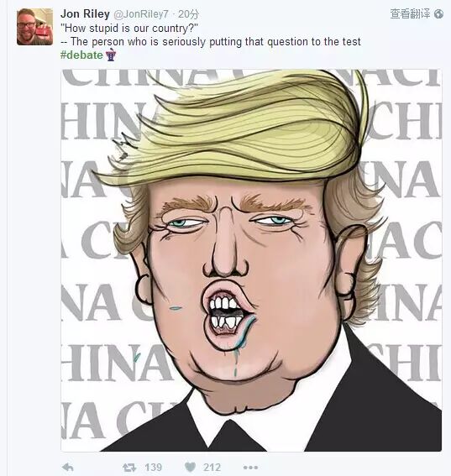Viewport: 451px width, 476px height.
Task: Retweet using the retweet arrows icon
Action: pos(129,468)
